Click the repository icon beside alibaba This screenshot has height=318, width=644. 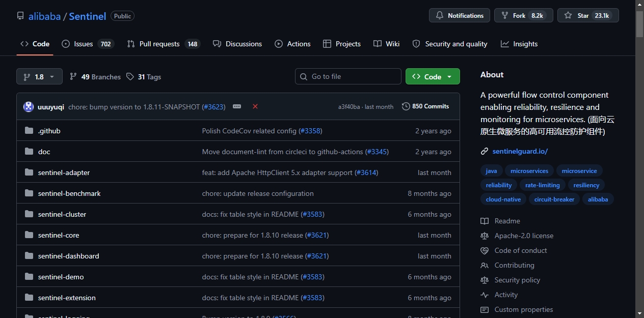pyautogui.click(x=20, y=16)
